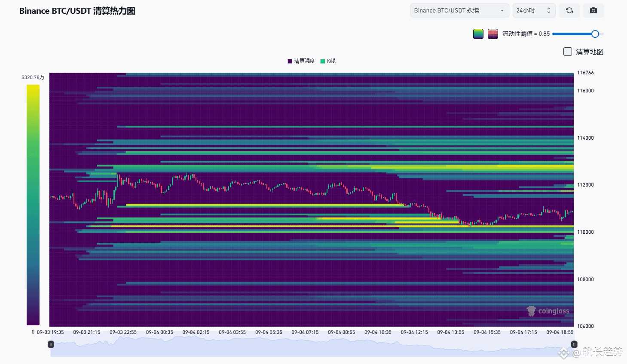Click the 116766 price axis label
The image size is (627, 364).
[585, 73]
